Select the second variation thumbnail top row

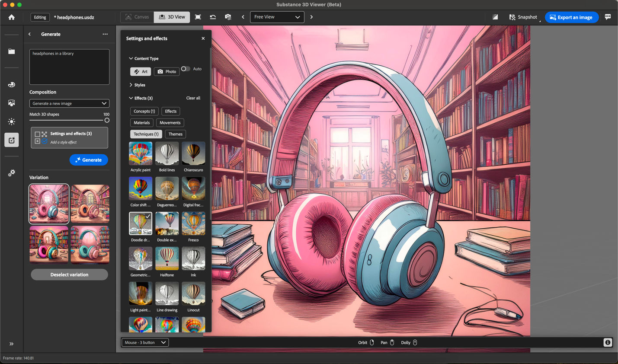[90, 204]
